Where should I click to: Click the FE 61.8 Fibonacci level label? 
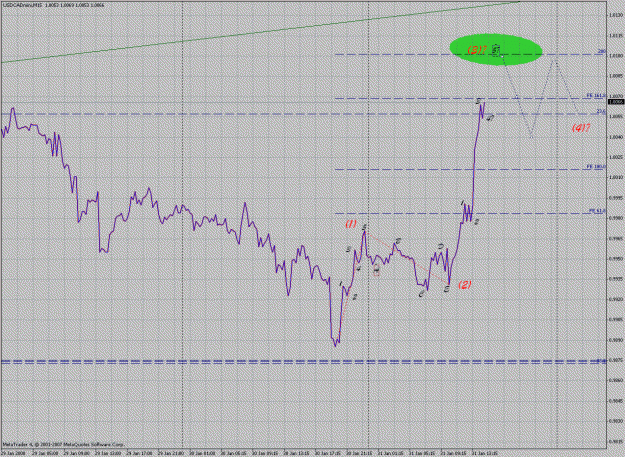point(597,211)
